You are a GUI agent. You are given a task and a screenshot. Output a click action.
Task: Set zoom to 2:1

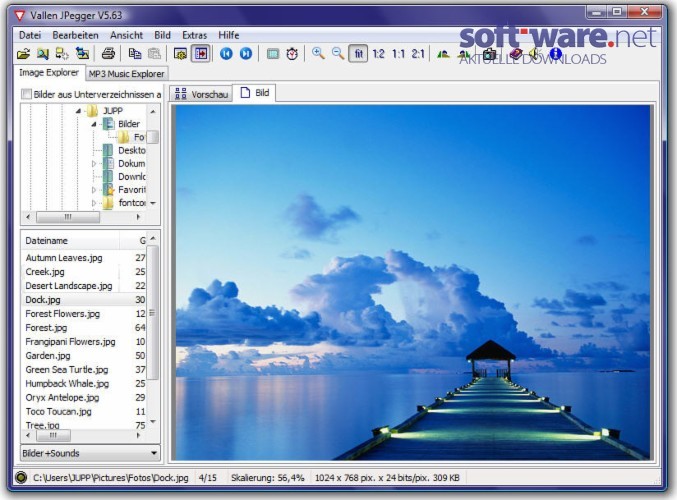click(418, 54)
